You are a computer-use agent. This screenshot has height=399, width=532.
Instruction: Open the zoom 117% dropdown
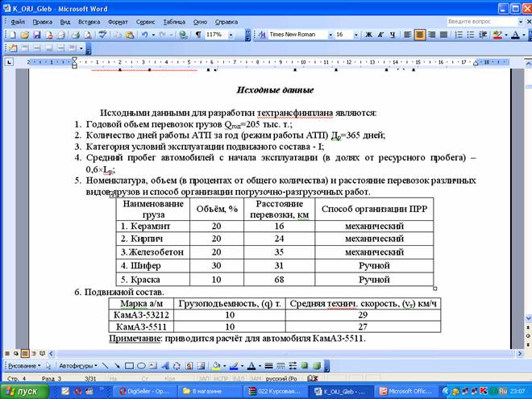click(232, 35)
